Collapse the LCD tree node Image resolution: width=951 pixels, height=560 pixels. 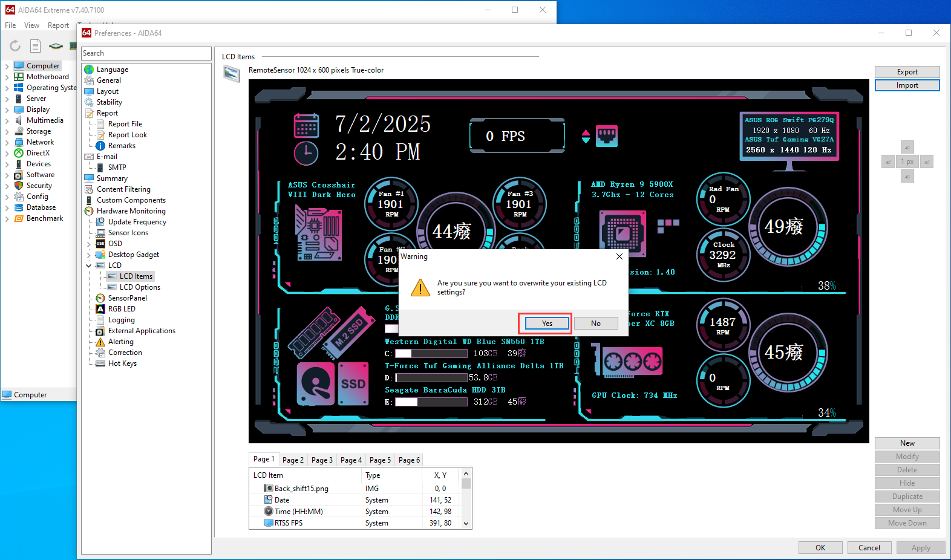click(x=89, y=265)
